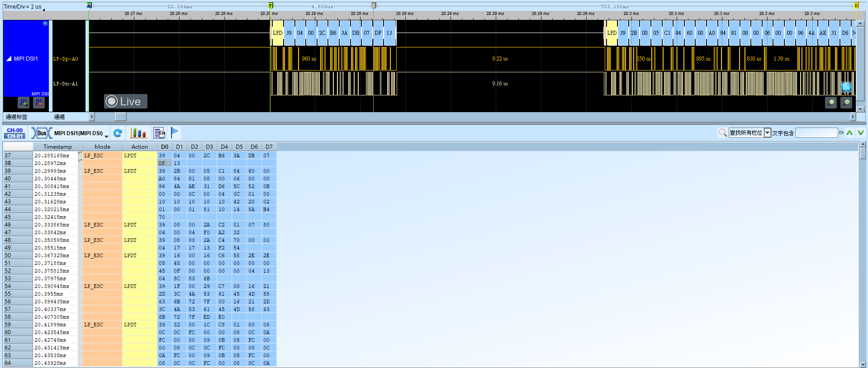Collapse the MIPI DSI1 bus group
This screenshot has height=368, width=868.
[x=9, y=59]
